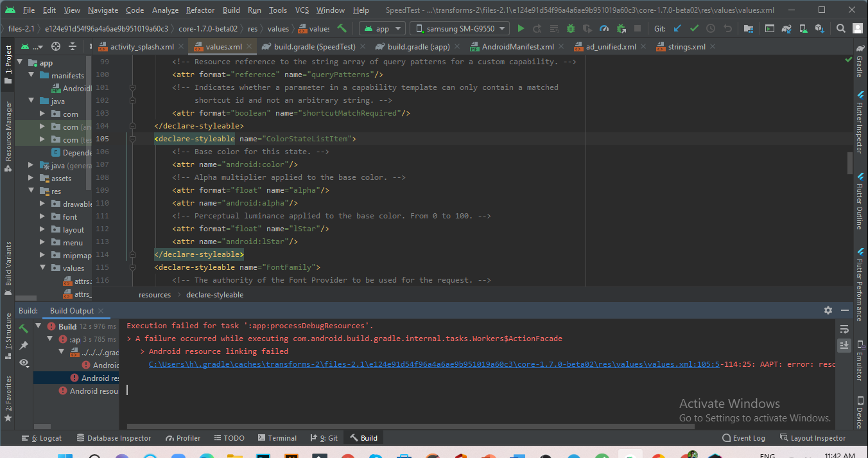Open Git Show History clock icon
Image resolution: width=868 pixels, height=458 pixels.
click(x=710, y=28)
